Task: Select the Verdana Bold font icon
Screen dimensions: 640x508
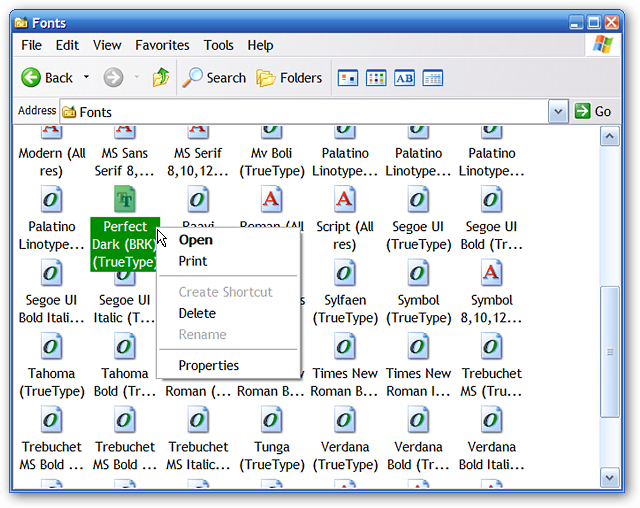Action: [418, 419]
